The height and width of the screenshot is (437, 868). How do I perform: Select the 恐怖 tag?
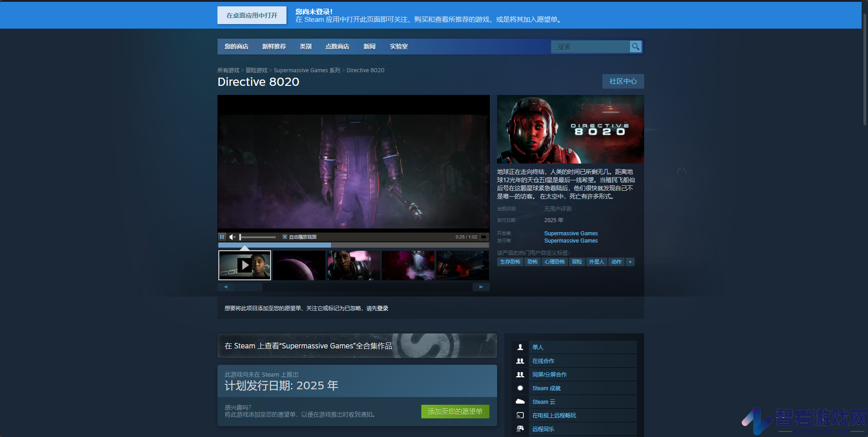click(x=533, y=262)
